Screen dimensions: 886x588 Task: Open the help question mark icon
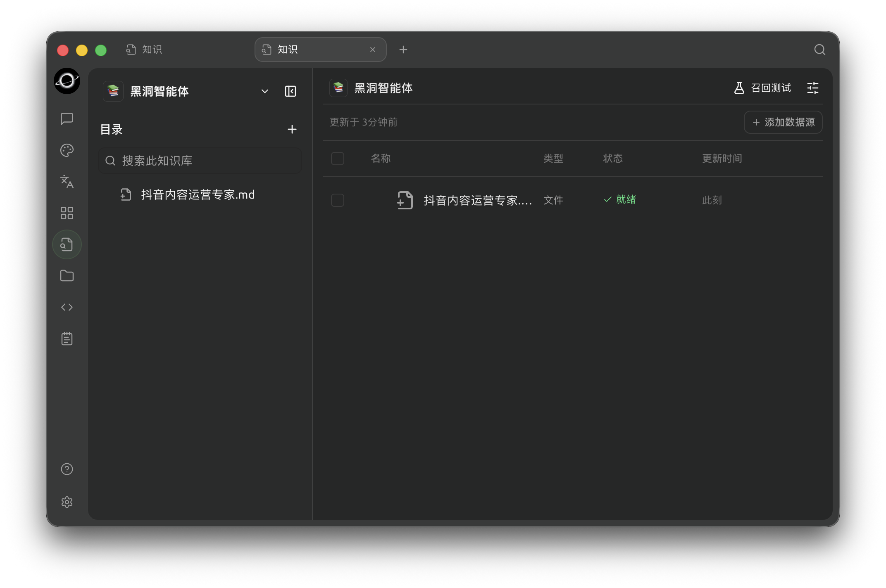(x=67, y=469)
